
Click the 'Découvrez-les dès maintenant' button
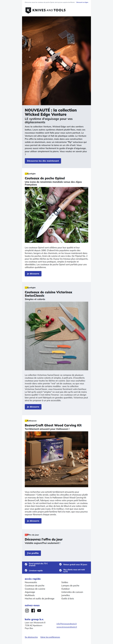(43, 161)
